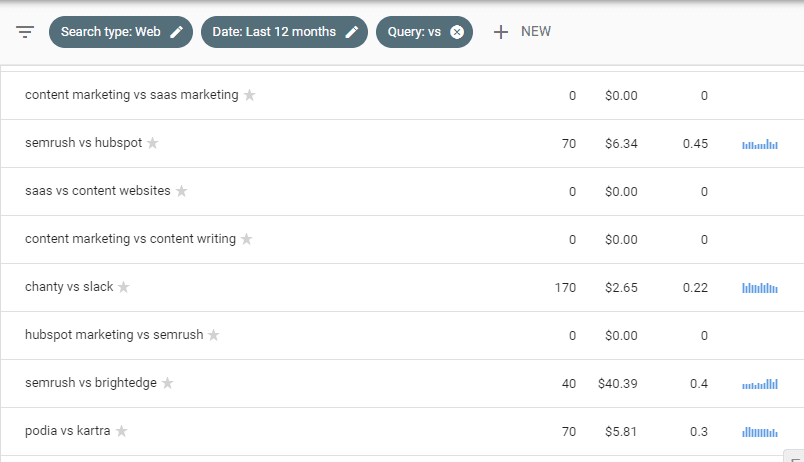Click competition value 0.45

(695, 144)
